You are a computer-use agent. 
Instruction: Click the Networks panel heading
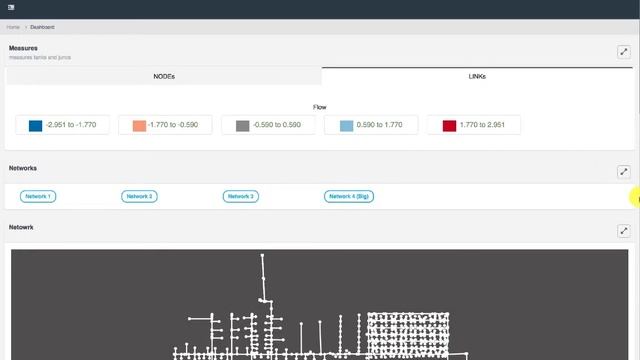(23, 168)
